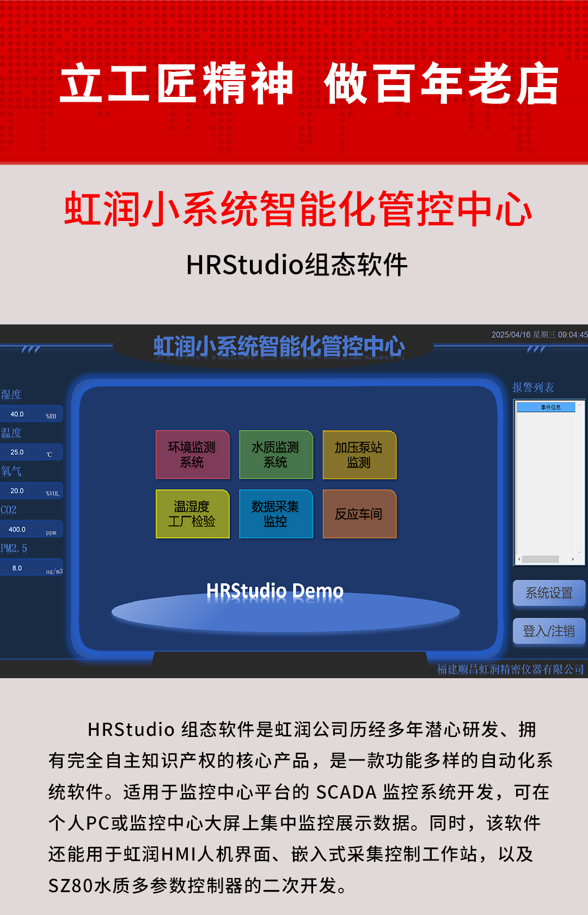Click alarm list scroll down arrow
This screenshot has width=588, height=915.
pyautogui.click(x=580, y=552)
